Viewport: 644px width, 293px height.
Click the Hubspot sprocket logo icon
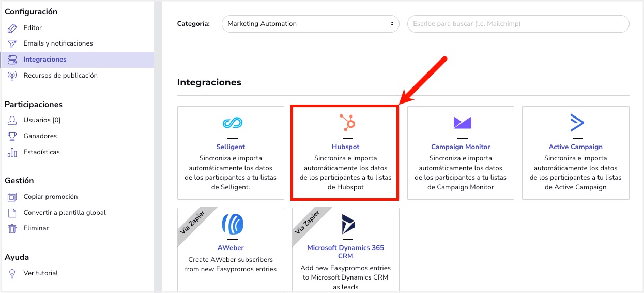pos(347,123)
